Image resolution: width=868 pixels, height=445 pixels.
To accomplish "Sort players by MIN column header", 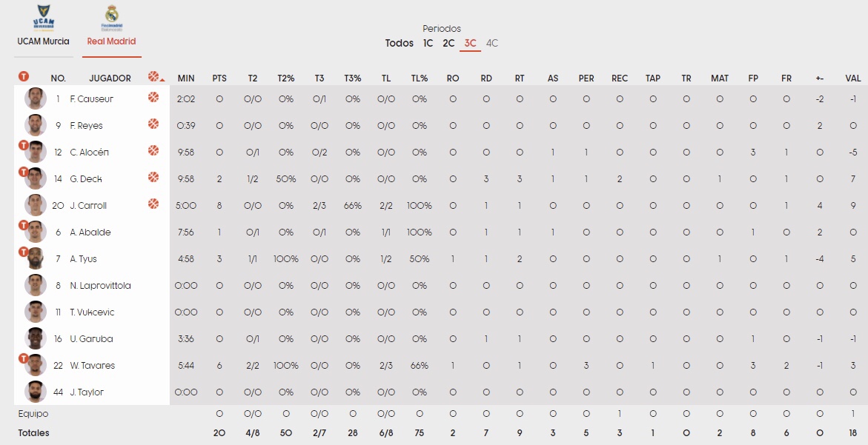I will coord(186,78).
